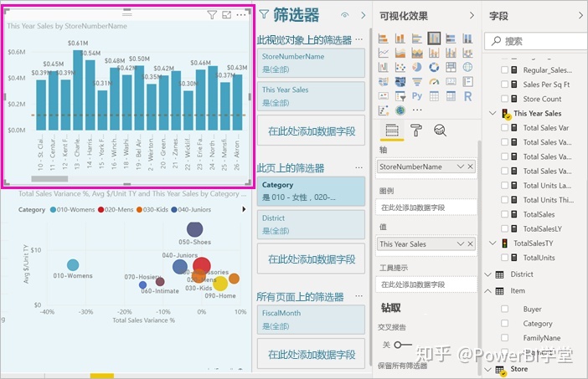Viewport: 588px width, 379px height.
Task: Select the table visual icon
Action: coord(434,96)
